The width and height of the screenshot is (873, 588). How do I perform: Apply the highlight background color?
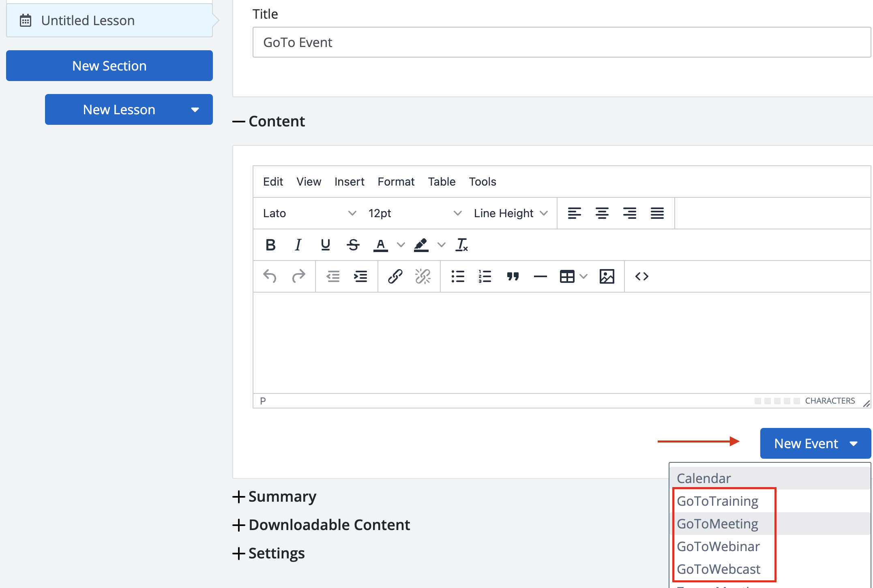[x=421, y=245]
